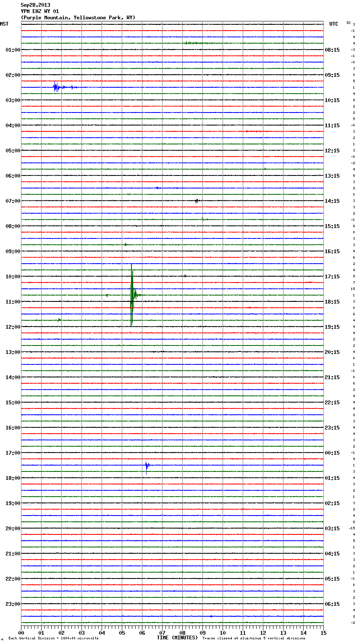357x644 pixels.
Task: Click the 23:15 UTC time label
Action: point(332,428)
